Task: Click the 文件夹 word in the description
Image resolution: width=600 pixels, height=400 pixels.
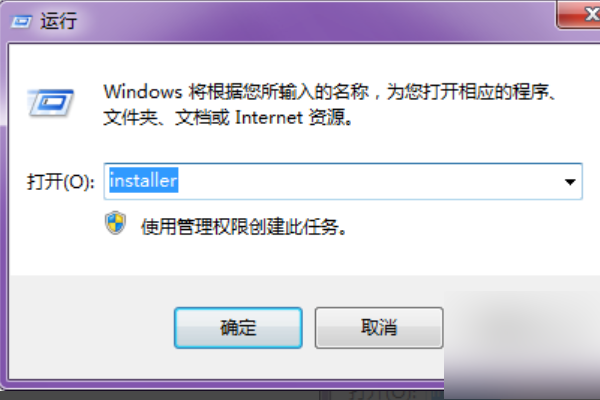Action: (x=130, y=117)
